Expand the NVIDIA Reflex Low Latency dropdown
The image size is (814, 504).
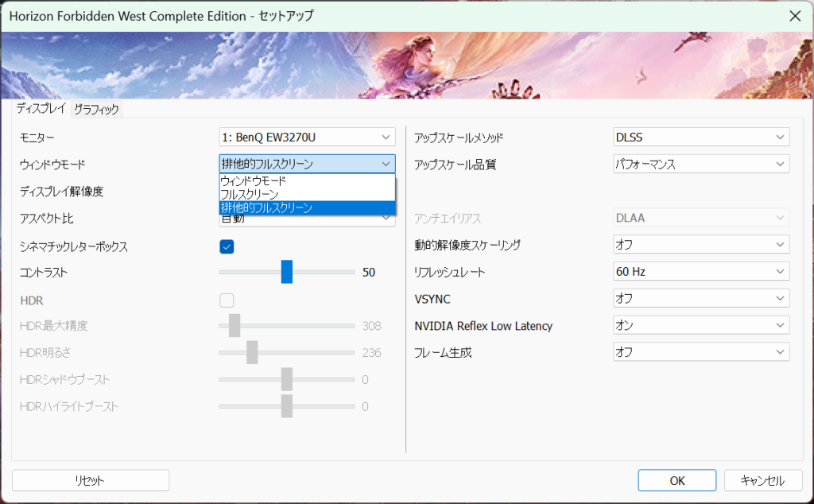pos(701,325)
